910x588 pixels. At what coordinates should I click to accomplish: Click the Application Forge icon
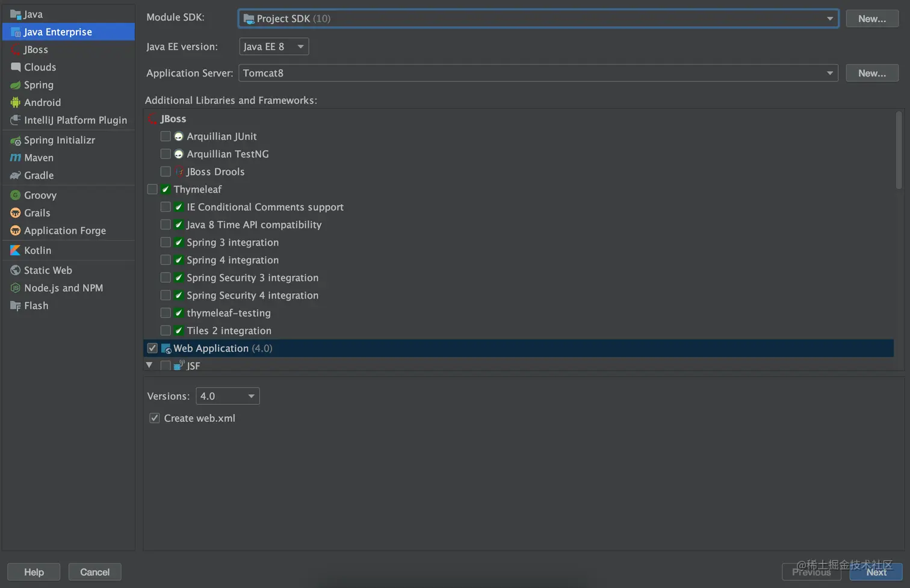(16, 231)
